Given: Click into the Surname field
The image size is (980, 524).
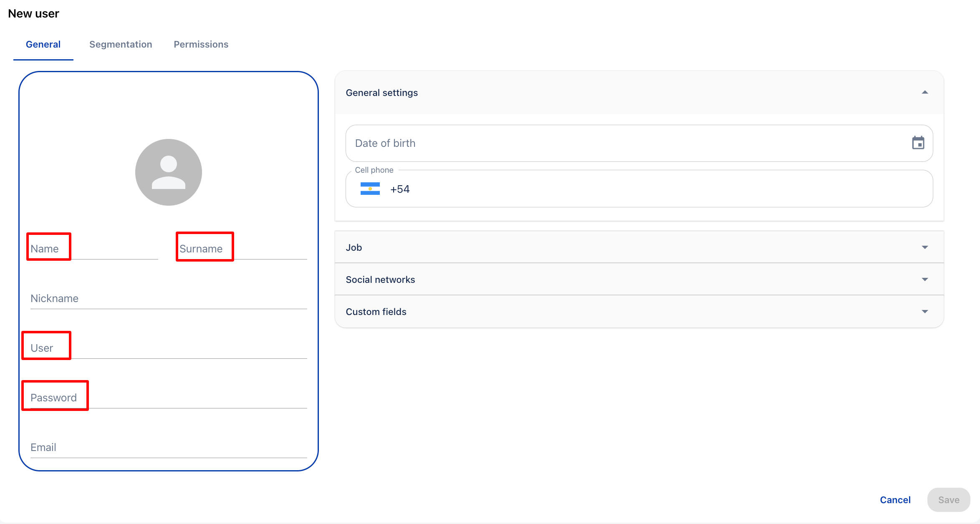Looking at the screenshot, I should (243, 249).
